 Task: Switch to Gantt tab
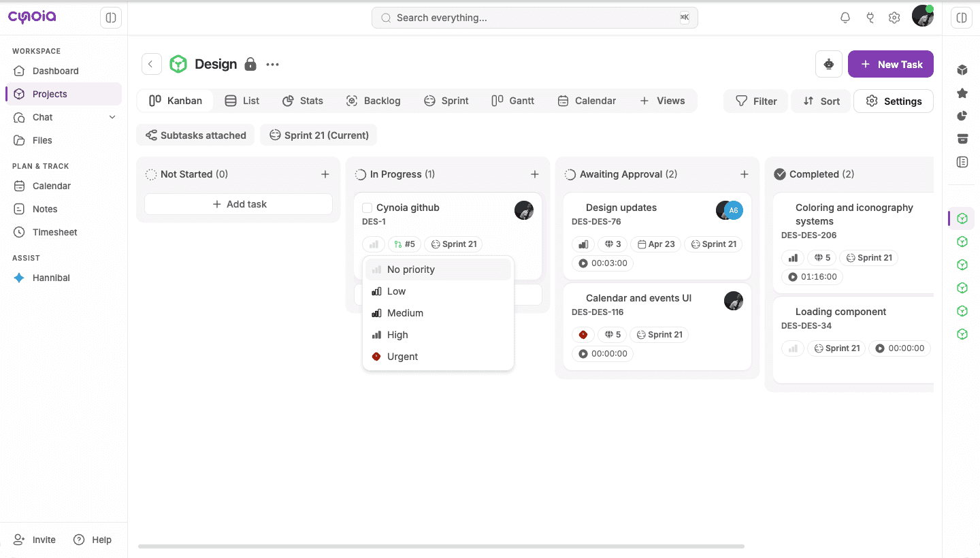coord(513,101)
